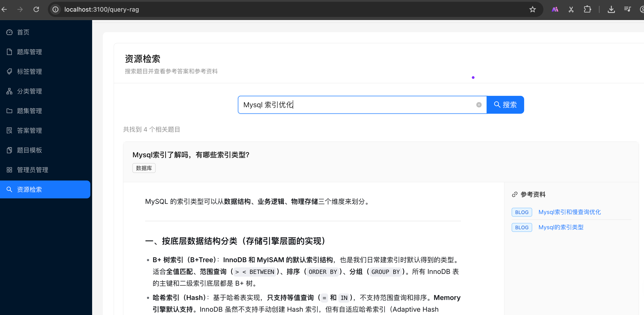Click the 题目模板 clipboard icon
The width and height of the screenshot is (644, 315).
(x=9, y=150)
